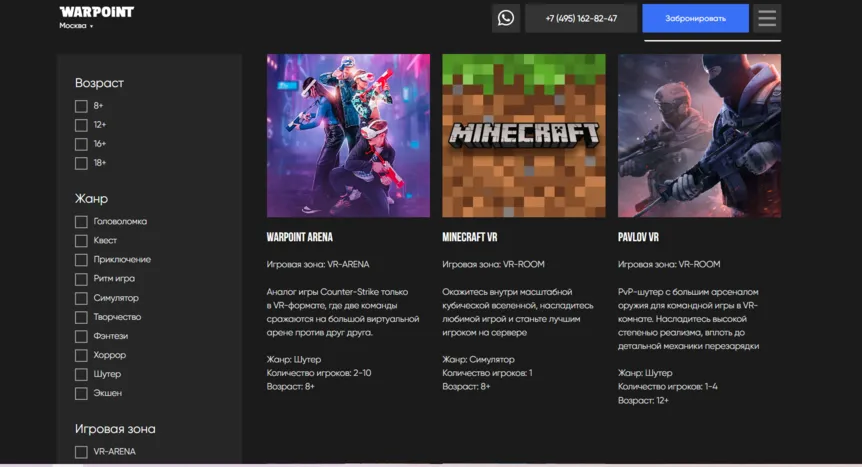Image resolution: width=862 pixels, height=467 pixels.
Task: Tick the Хоррор genre checkbox
Action: 81,355
